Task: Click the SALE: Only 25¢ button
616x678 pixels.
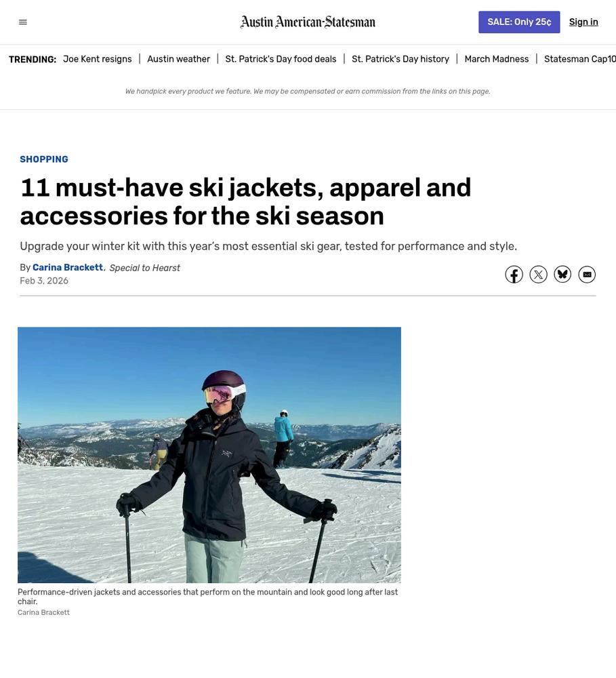Action: point(519,22)
